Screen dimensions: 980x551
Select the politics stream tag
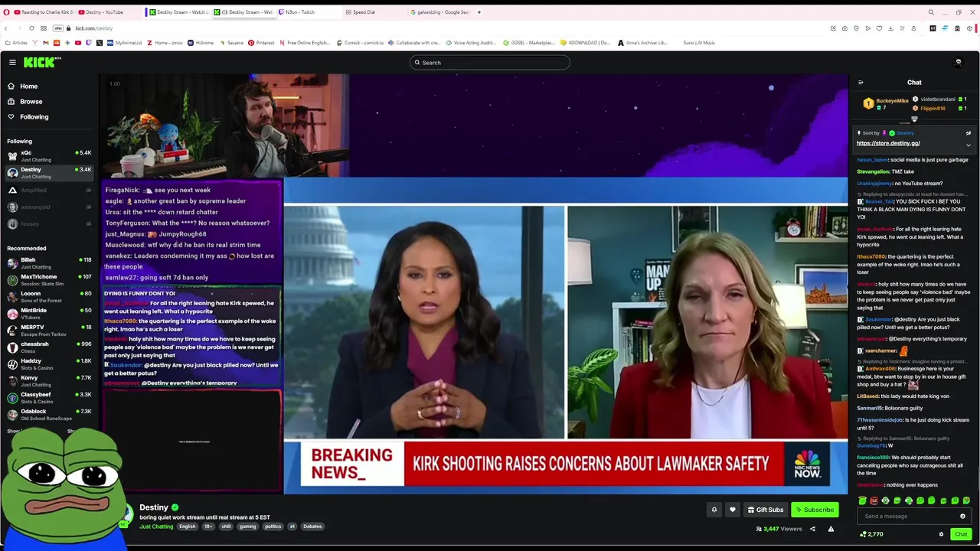click(273, 527)
